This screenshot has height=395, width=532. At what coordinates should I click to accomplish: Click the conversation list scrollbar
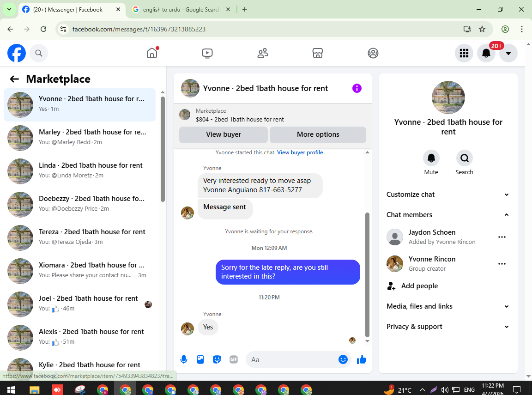point(163,149)
